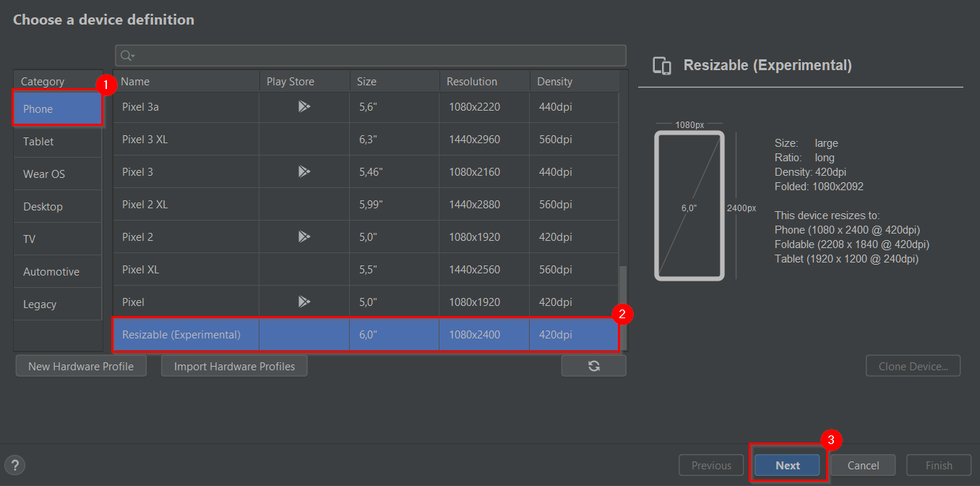Click the Category list header

point(58,82)
